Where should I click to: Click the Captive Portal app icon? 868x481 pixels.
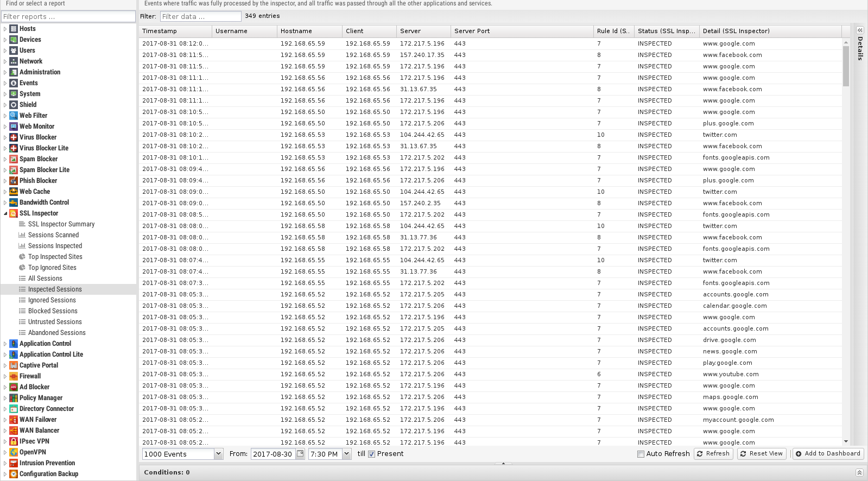[14, 365]
